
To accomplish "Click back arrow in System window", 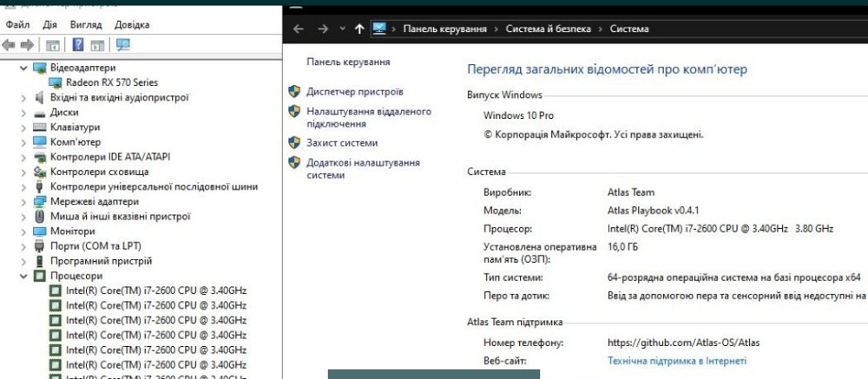I will tap(299, 29).
